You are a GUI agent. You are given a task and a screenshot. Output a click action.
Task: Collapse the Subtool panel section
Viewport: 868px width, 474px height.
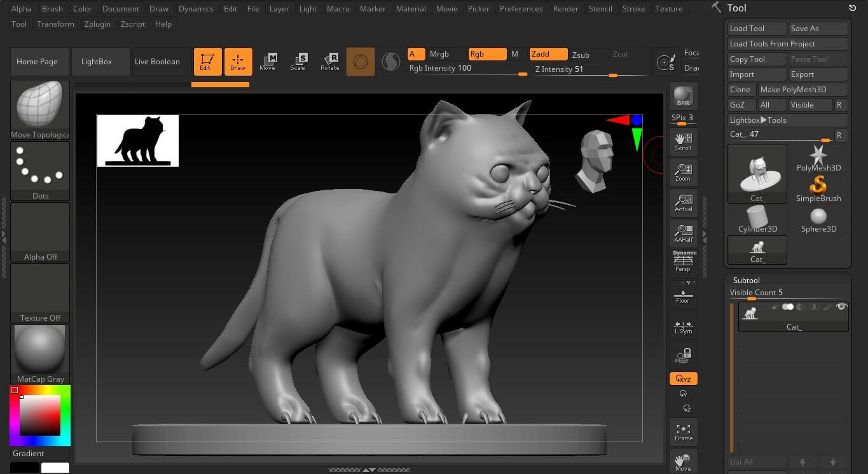click(x=746, y=280)
